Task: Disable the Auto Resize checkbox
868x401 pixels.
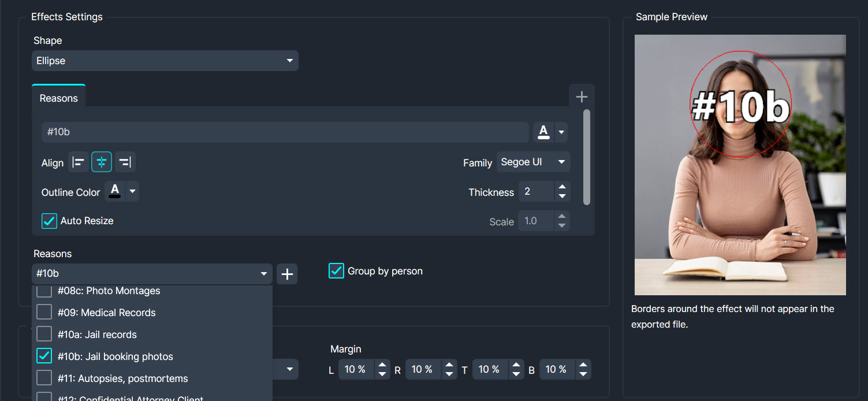Action: [x=49, y=221]
